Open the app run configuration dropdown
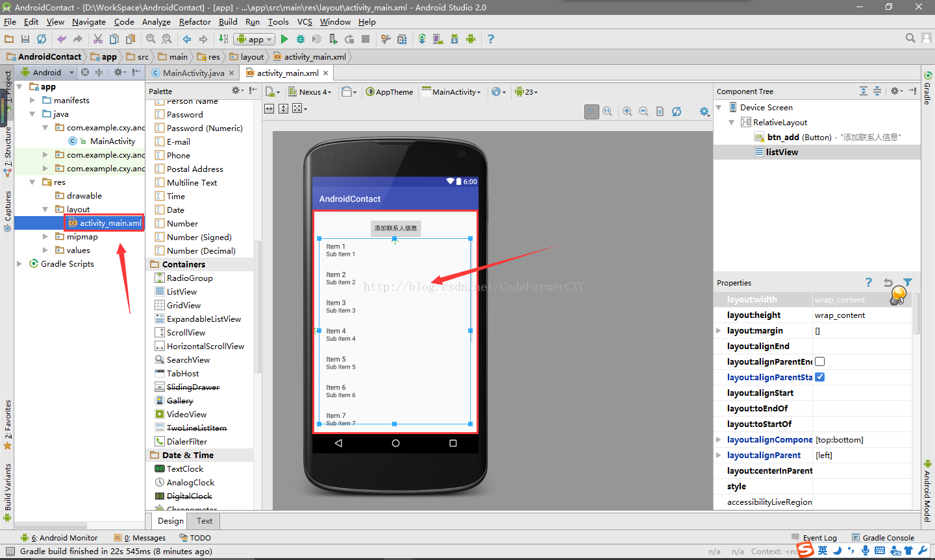Screen dimensions: 935x560 [x=254, y=39]
